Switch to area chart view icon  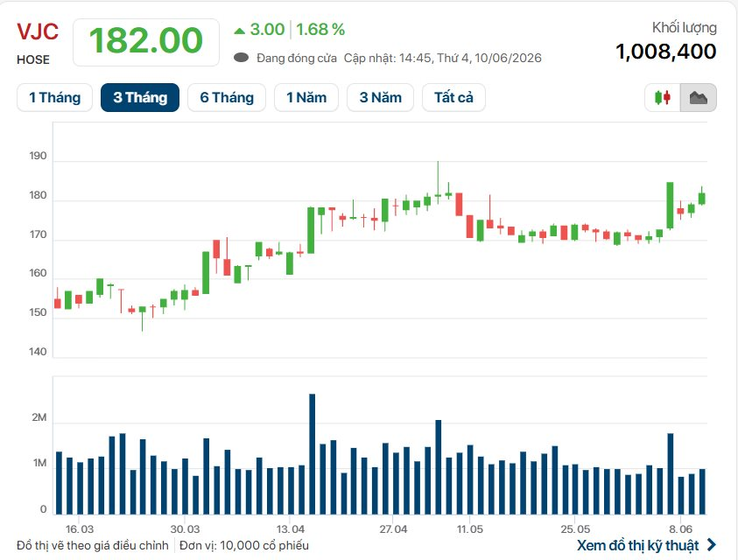coord(699,97)
